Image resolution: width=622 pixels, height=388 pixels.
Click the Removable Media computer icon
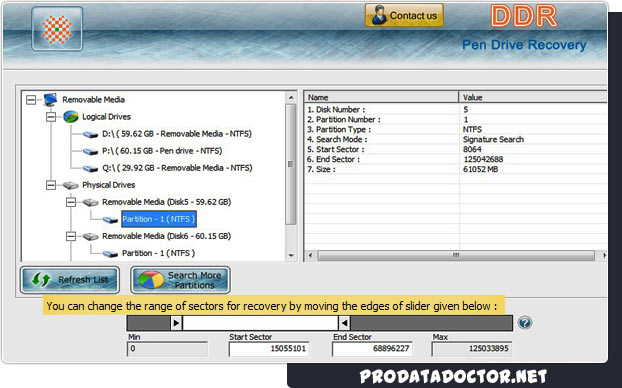[x=50, y=99]
